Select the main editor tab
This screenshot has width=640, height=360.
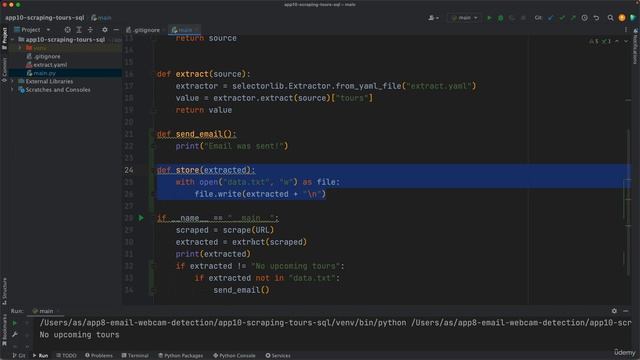184,30
